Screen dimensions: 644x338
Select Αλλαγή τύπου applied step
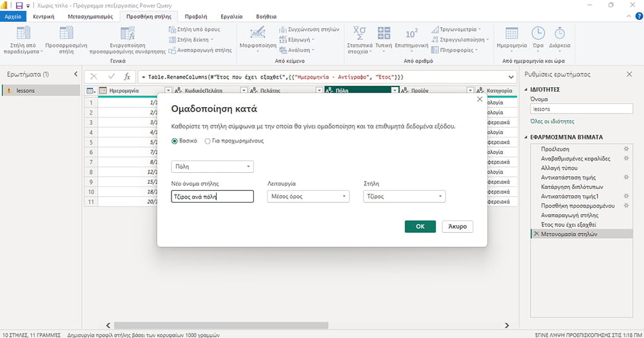point(559,168)
